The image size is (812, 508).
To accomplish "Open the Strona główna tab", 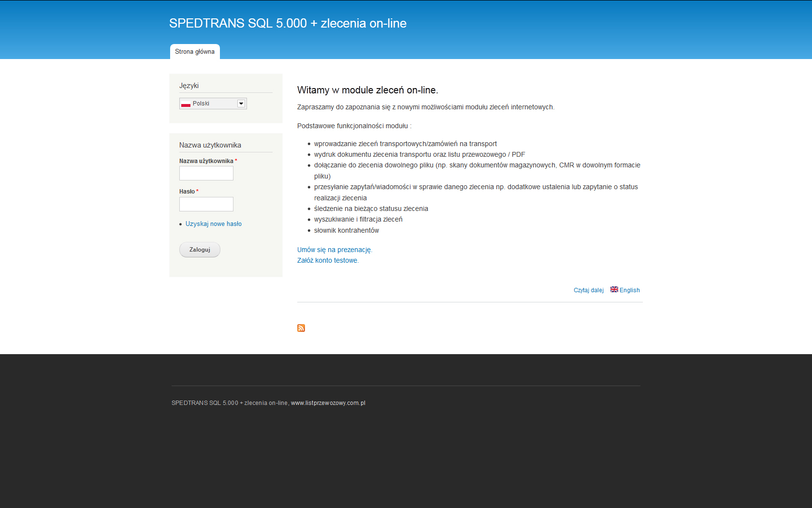I will click(195, 52).
